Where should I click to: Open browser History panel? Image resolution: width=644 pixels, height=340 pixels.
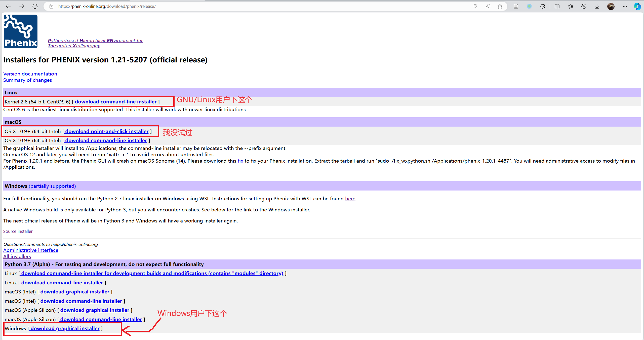584,6
